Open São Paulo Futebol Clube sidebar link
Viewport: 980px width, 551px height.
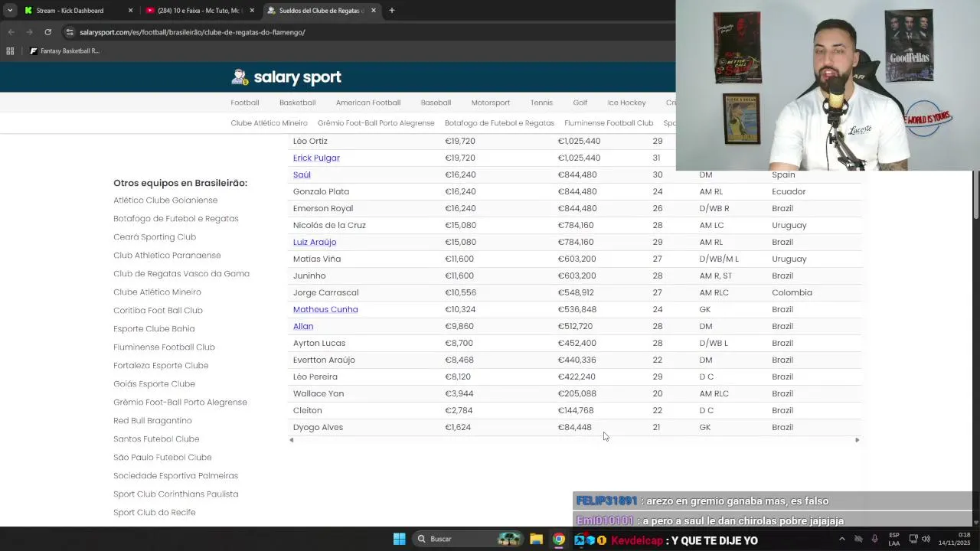(x=162, y=458)
